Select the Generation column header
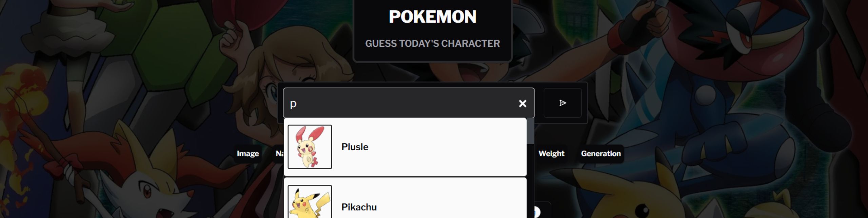Viewport: 868px width, 218px height. [601, 154]
